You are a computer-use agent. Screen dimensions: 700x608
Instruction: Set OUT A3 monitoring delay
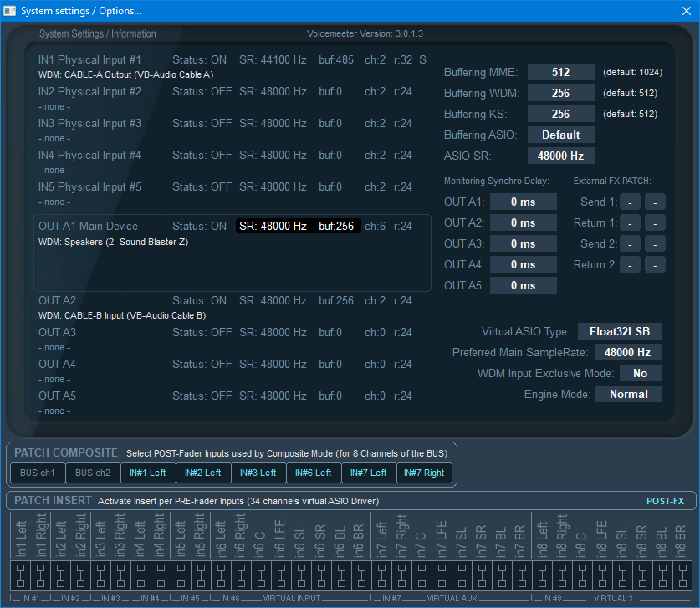coord(524,243)
